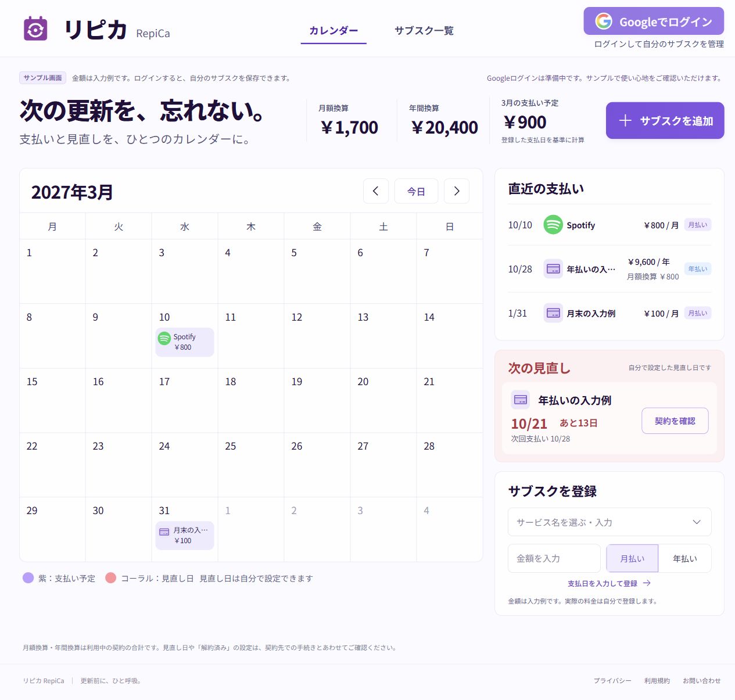This screenshot has width=735, height=700.
Task: Click arrow icon after 支払日を入力して登録
Action: (x=647, y=583)
